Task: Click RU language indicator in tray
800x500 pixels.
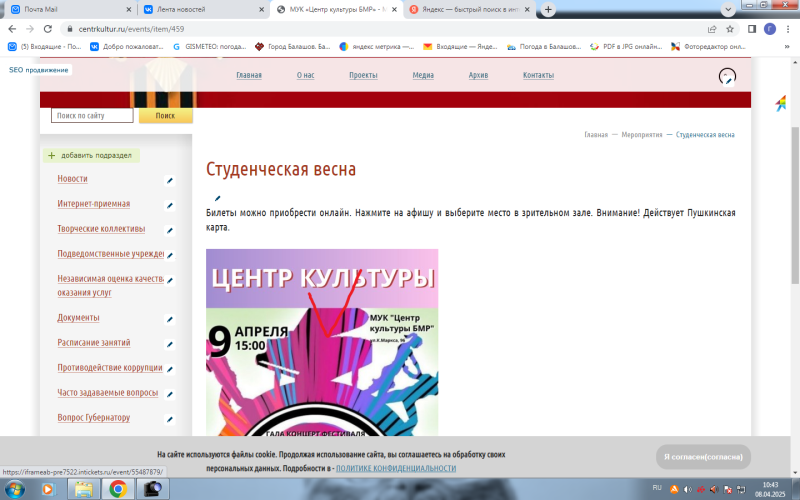Action: pyautogui.click(x=657, y=488)
